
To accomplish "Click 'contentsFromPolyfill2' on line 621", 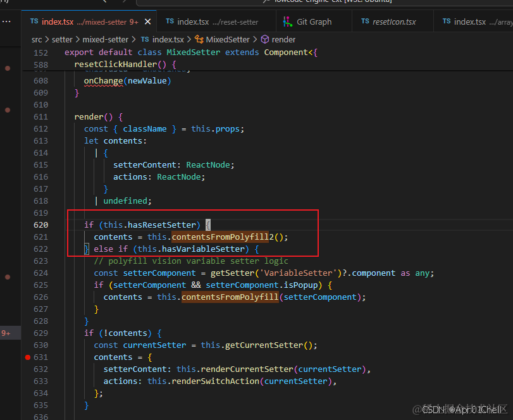I will 223,237.
